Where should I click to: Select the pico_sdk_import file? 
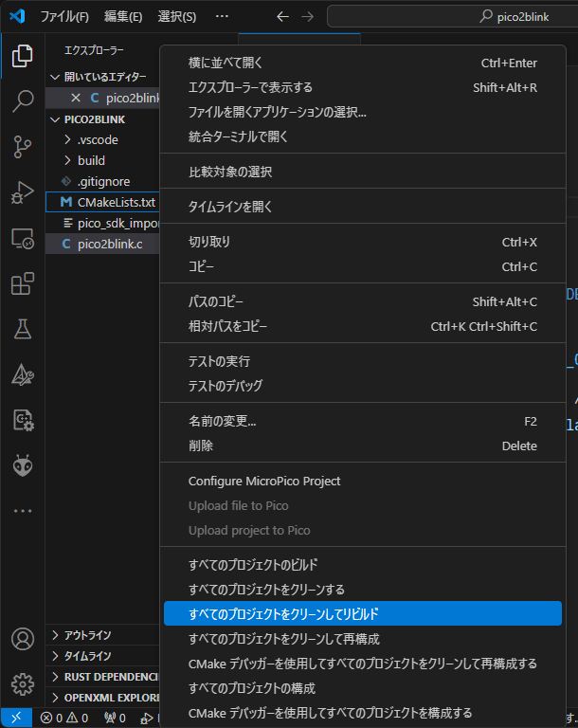[102, 224]
